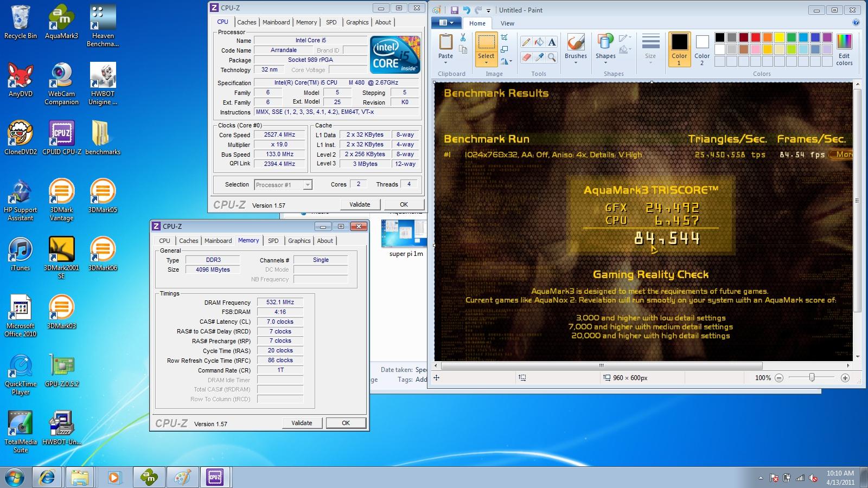This screenshot has width=868, height=488.
Task: Click Paint horizontal scrollbar
Action: click(x=601, y=365)
